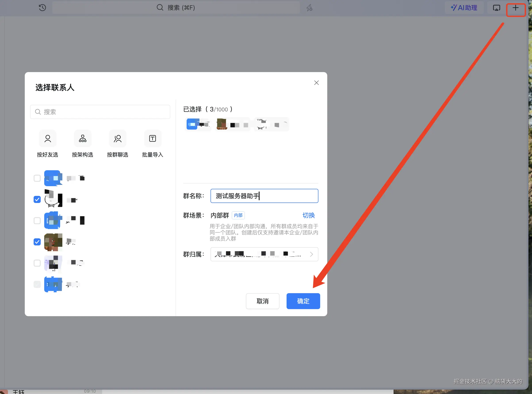
Task: Click 批量导入 batch import icon
Action: (153, 139)
